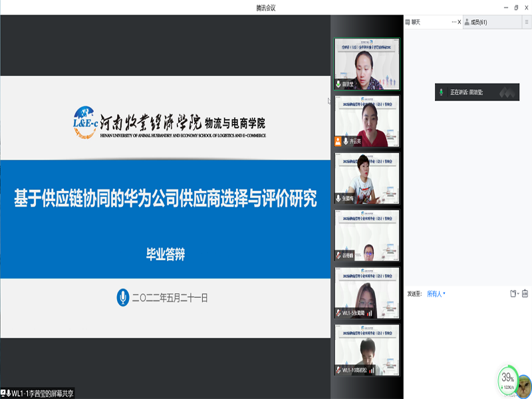Click the blue microphone icon on the slide
This screenshot has width=532, height=399.
[122, 298]
